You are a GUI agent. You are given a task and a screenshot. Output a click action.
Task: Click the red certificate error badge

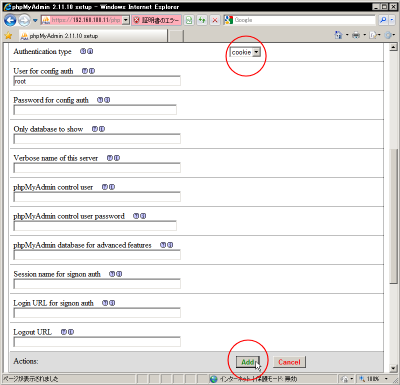point(157,20)
